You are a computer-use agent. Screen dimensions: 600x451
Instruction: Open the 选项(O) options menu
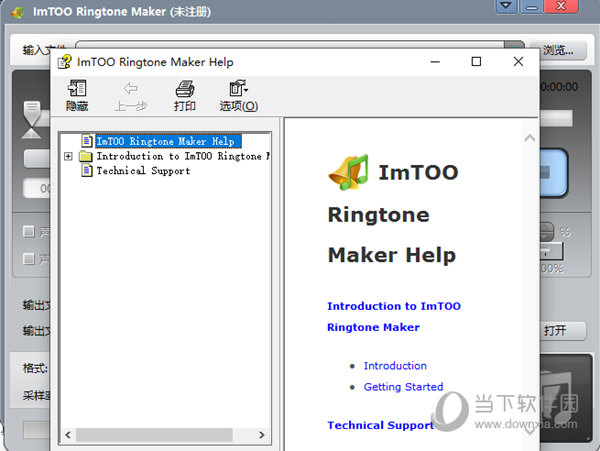238,96
